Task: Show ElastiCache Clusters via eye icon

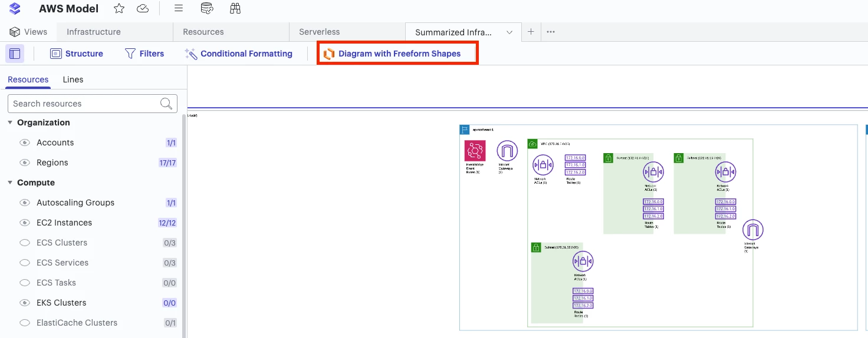Action: coord(25,323)
